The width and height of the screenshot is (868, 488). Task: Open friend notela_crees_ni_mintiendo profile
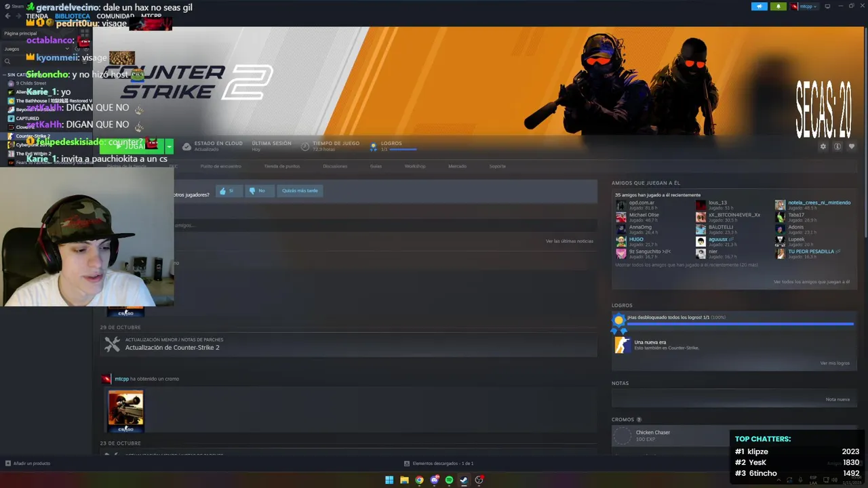(x=819, y=203)
